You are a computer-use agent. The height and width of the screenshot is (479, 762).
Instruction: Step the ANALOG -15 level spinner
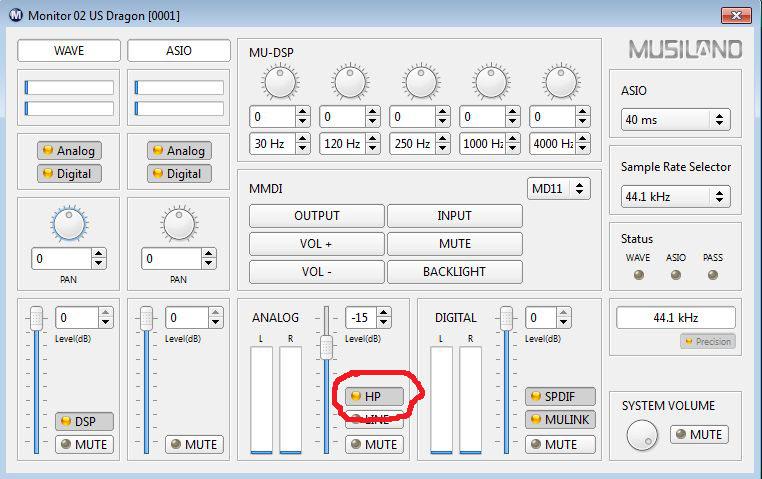383,318
